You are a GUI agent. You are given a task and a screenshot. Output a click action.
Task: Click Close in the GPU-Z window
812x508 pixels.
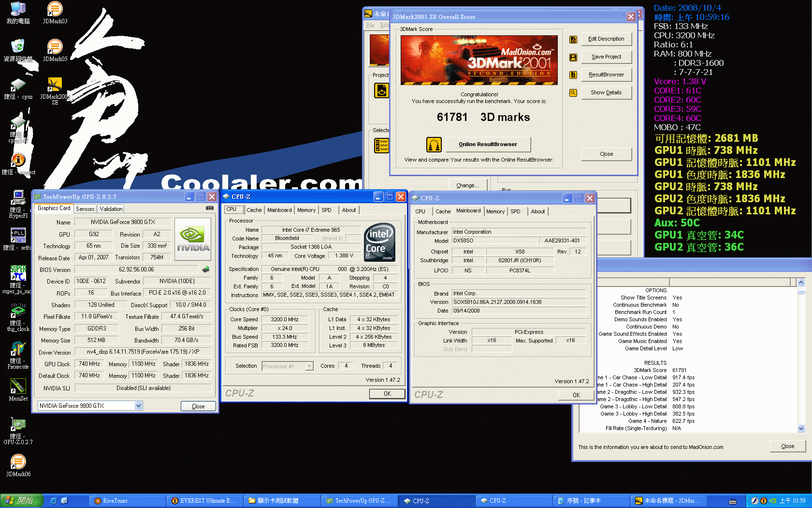[198, 406]
